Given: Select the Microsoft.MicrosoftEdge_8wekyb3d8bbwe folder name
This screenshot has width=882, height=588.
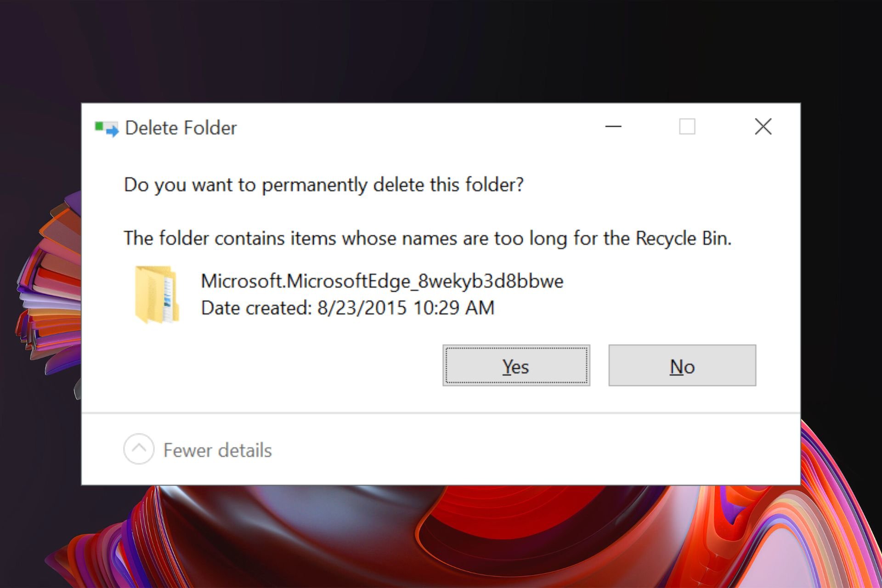Looking at the screenshot, I should coord(382,281).
